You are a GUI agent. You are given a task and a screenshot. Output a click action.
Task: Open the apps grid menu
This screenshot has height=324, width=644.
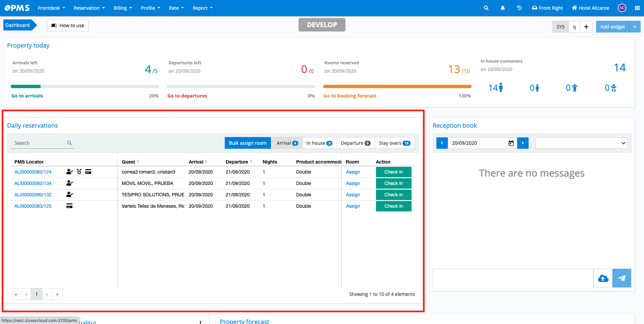click(637, 8)
